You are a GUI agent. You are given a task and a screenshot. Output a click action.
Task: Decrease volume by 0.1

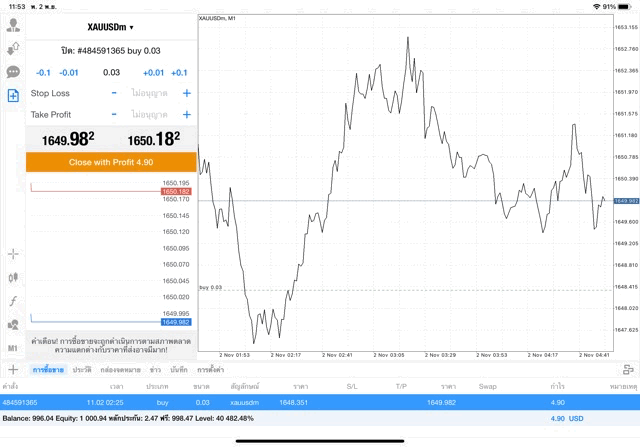[x=43, y=72]
